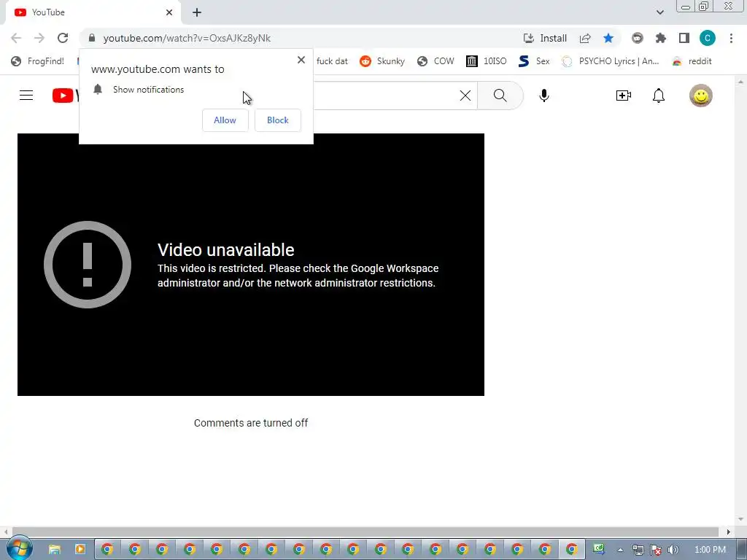Expand the tab search chevron
The height and width of the screenshot is (560, 747).
click(x=659, y=12)
